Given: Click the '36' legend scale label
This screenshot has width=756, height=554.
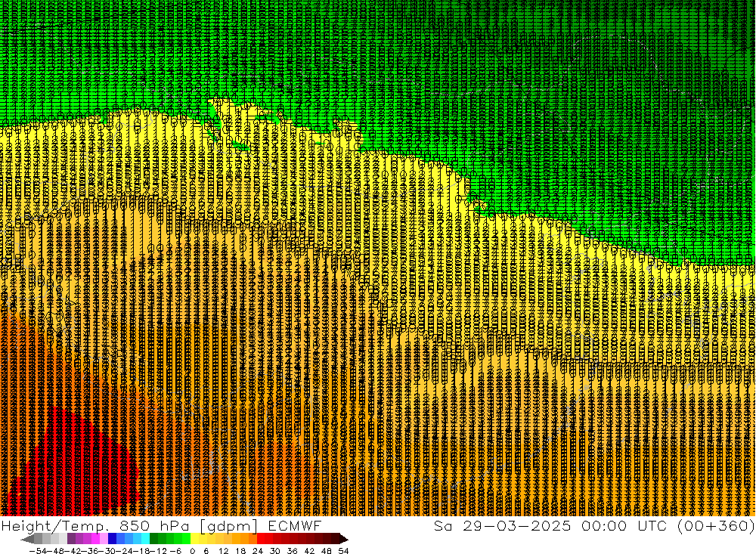Looking at the screenshot, I should tap(292, 551).
